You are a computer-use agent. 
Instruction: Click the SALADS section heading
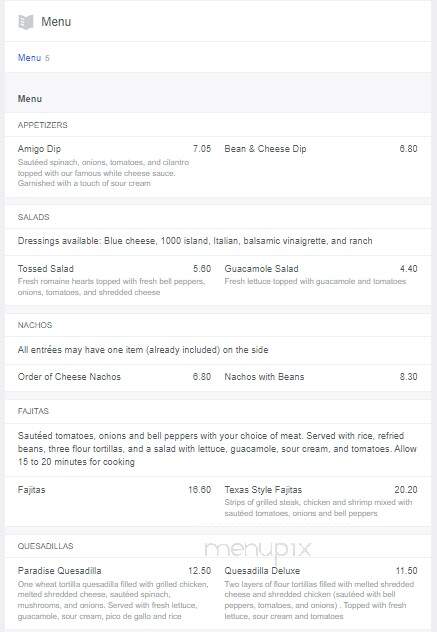(33, 217)
